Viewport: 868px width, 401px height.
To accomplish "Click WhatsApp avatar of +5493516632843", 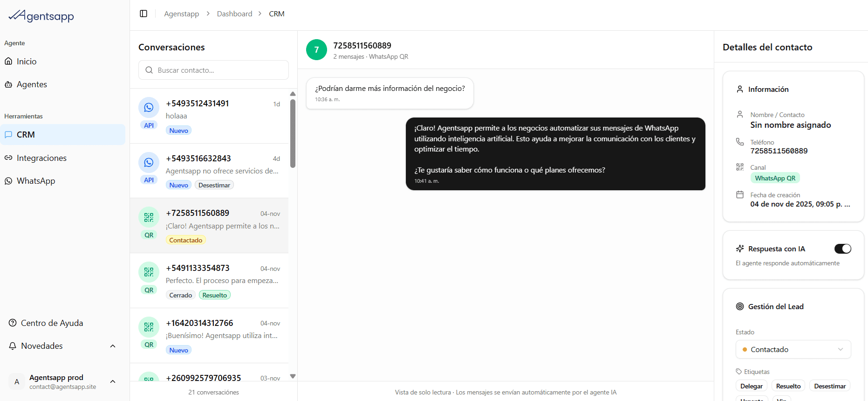I will point(149,162).
